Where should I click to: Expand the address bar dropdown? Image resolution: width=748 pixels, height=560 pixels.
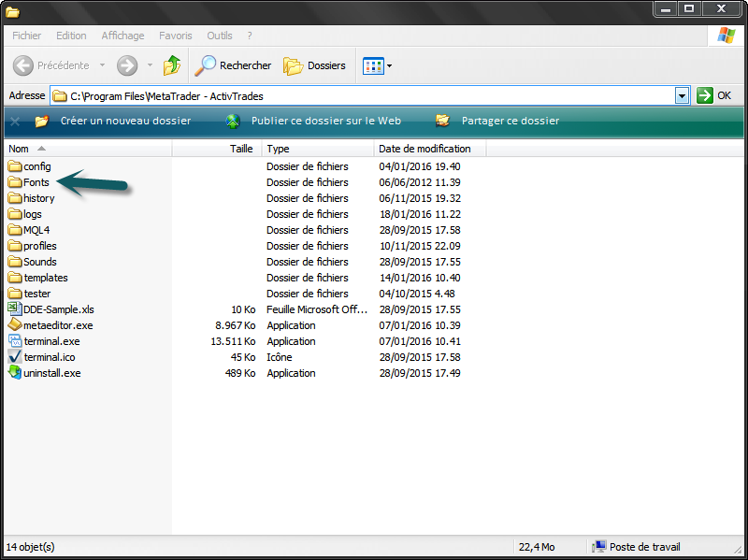(x=683, y=96)
